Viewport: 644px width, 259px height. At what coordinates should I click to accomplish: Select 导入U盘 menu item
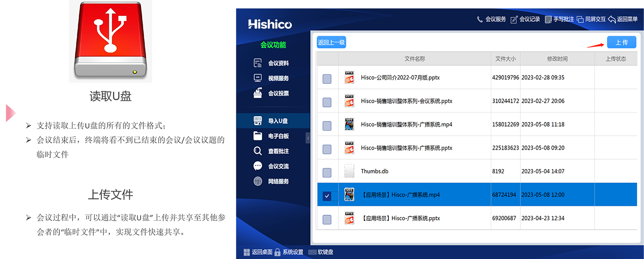point(278,121)
